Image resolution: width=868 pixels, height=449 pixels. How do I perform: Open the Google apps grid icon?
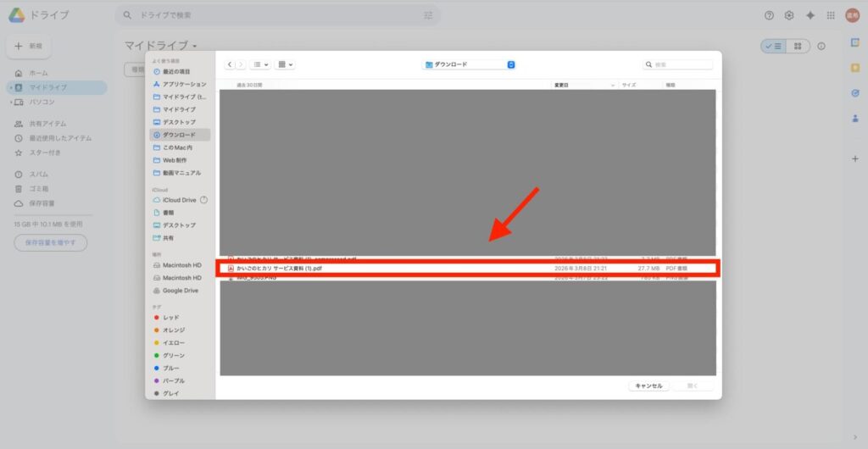click(830, 15)
